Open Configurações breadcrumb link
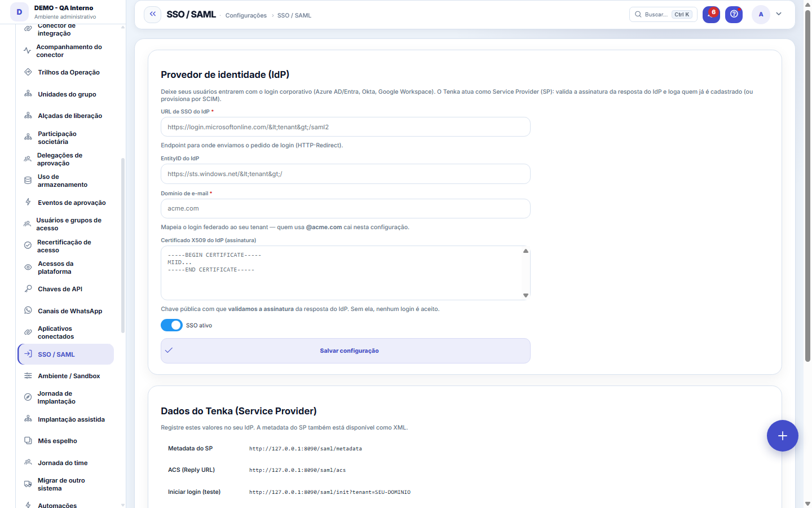Image resolution: width=812 pixels, height=508 pixels. coord(246,16)
